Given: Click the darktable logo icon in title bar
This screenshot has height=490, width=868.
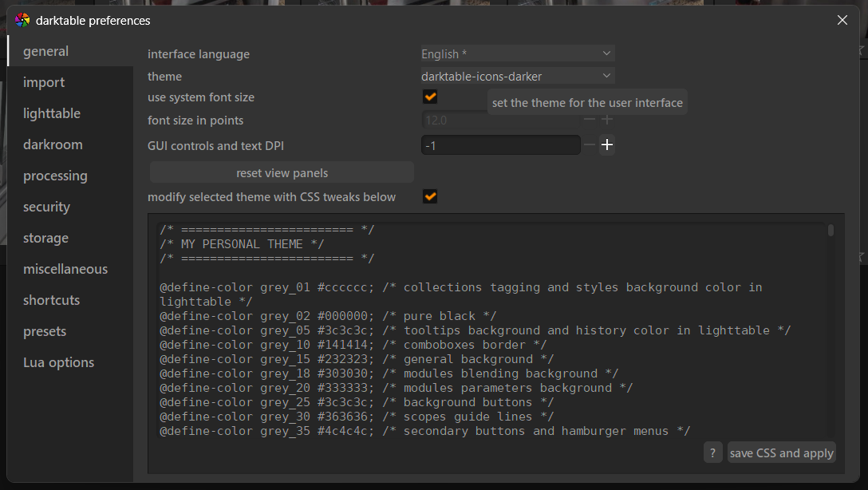Looking at the screenshot, I should coord(22,21).
